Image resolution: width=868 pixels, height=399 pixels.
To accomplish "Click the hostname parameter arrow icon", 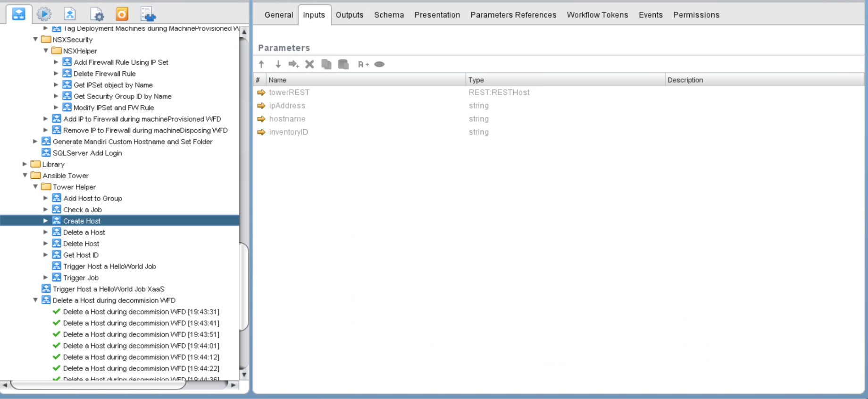I will pos(261,119).
